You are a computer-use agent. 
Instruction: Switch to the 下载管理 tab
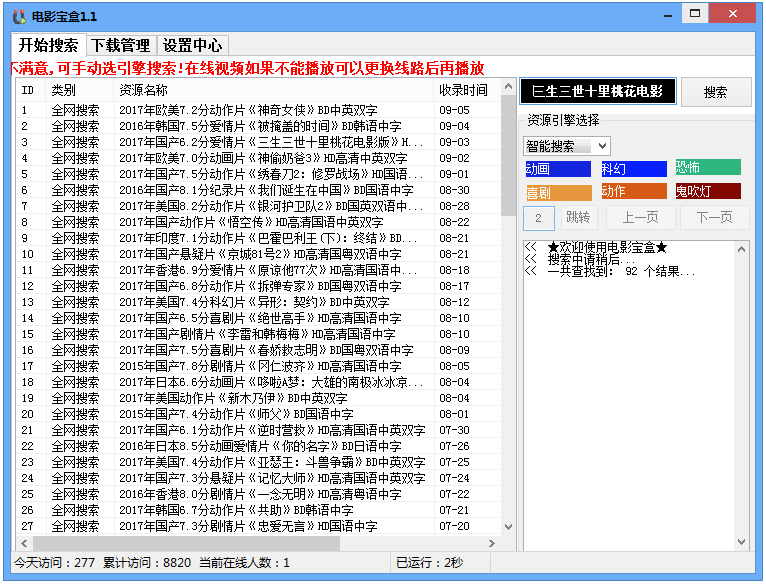coord(120,46)
